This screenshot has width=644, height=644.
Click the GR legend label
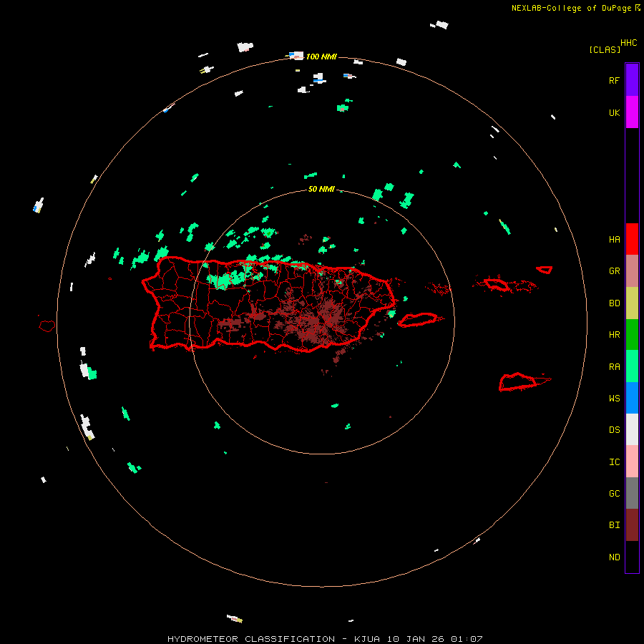[x=614, y=271]
